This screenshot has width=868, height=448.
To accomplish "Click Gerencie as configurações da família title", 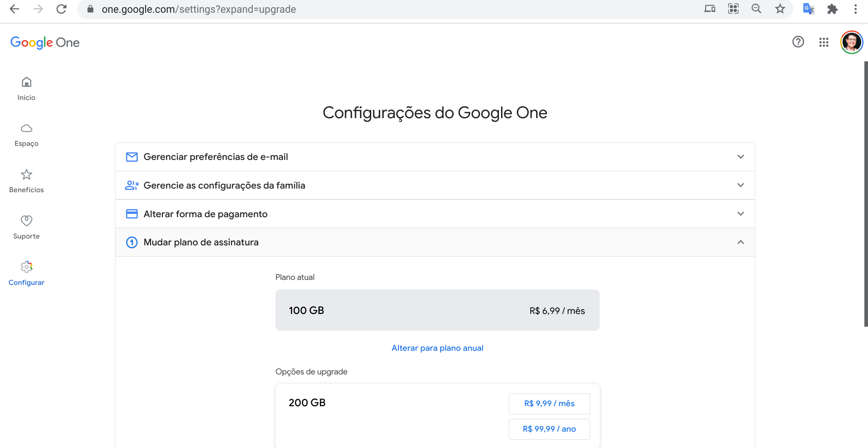I will [x=224, y=185].
